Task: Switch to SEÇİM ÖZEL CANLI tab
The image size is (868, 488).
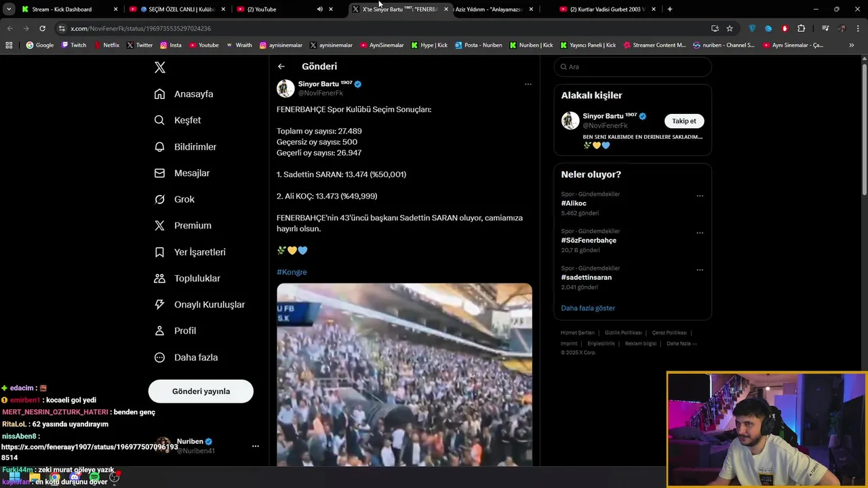Action: tap(178, 9)
